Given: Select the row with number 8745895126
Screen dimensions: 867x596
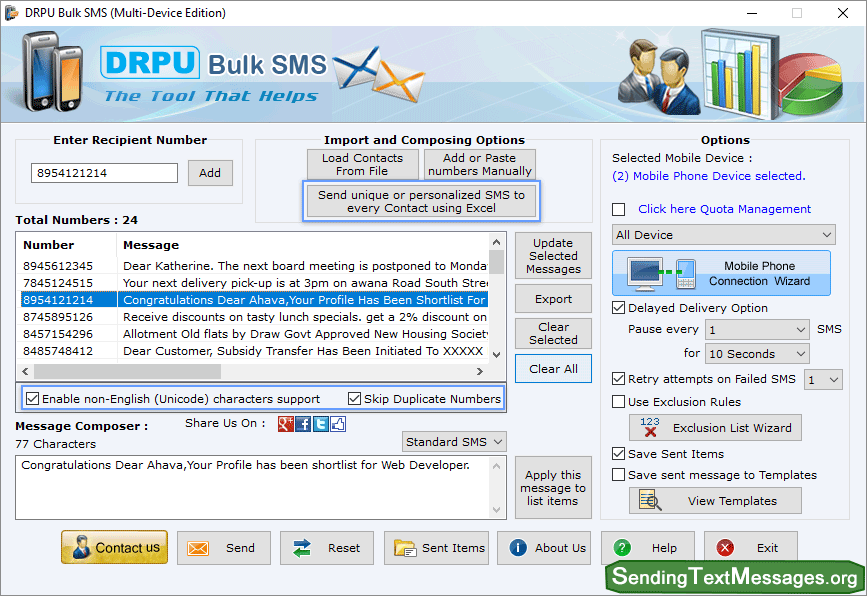Looking at the screenshot, I should tap(254, 317).
